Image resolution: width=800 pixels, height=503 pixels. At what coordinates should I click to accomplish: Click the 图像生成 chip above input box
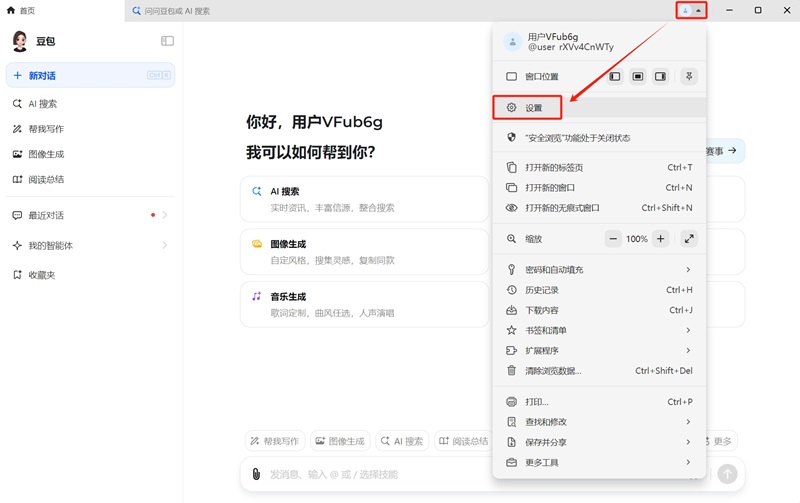pos(340,441)
